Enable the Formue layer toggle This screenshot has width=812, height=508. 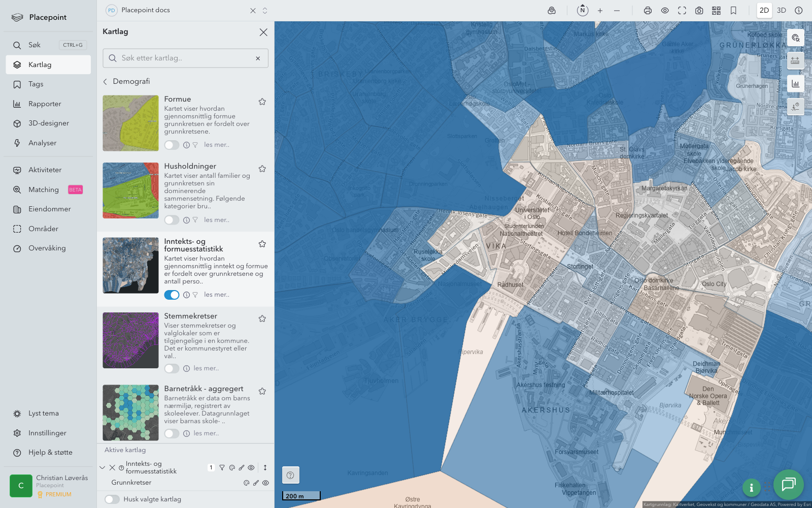click(x=172, y=145)
